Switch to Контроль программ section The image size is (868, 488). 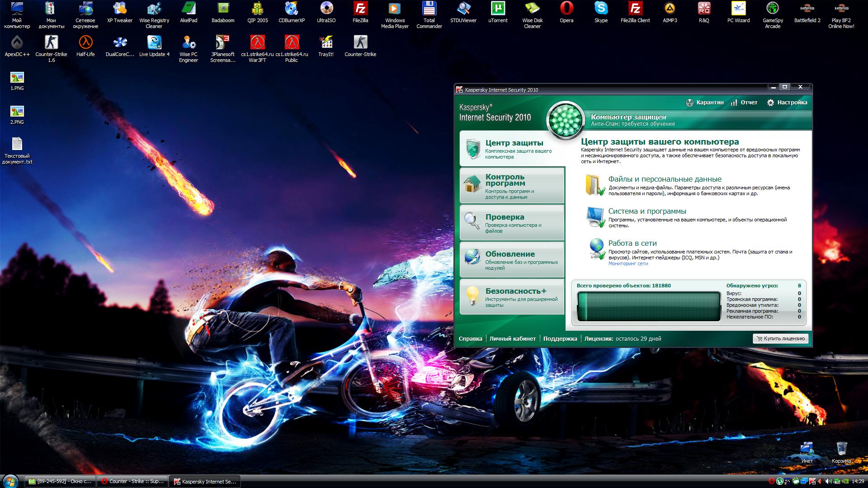[x=512, y=186]
